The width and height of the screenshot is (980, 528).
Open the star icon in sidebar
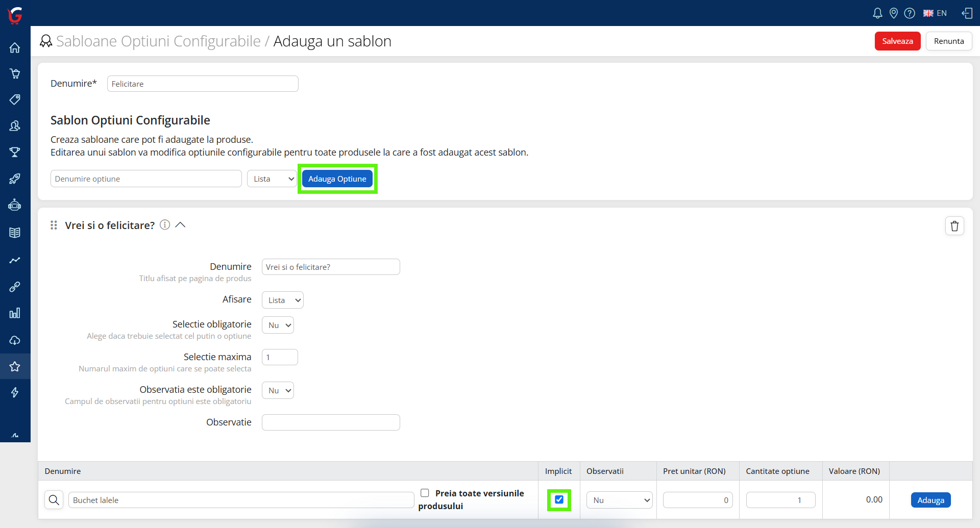tap(15, 366)
